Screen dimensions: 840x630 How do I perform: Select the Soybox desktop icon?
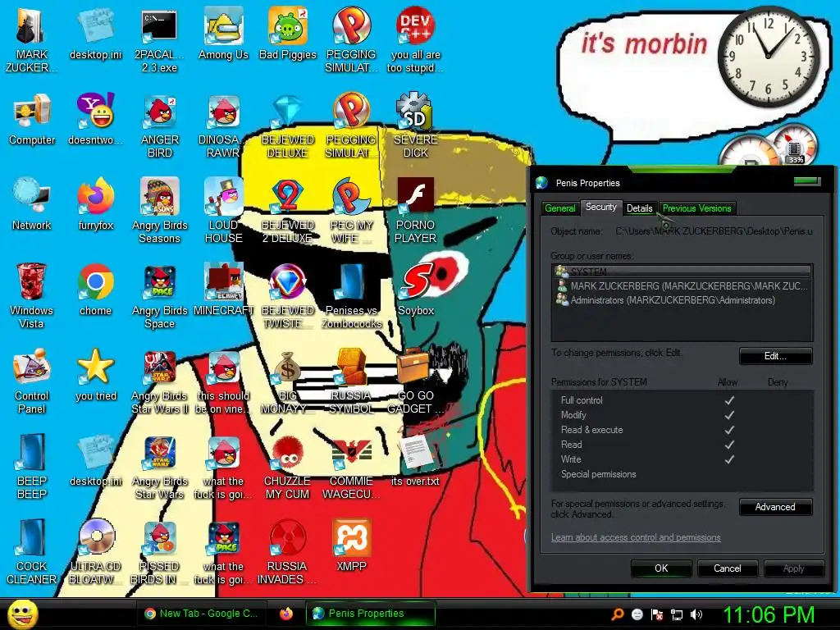(x=416, y=290)
